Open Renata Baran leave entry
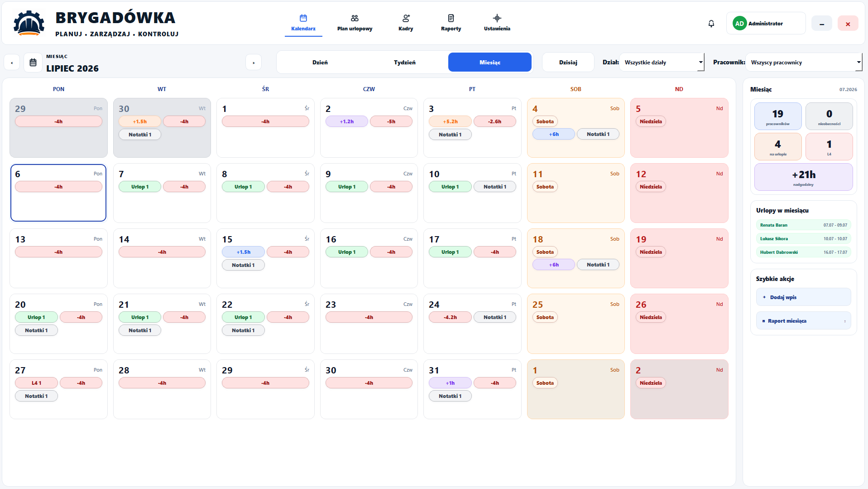This screenshot has width=868, height=489. click(803, 225)
